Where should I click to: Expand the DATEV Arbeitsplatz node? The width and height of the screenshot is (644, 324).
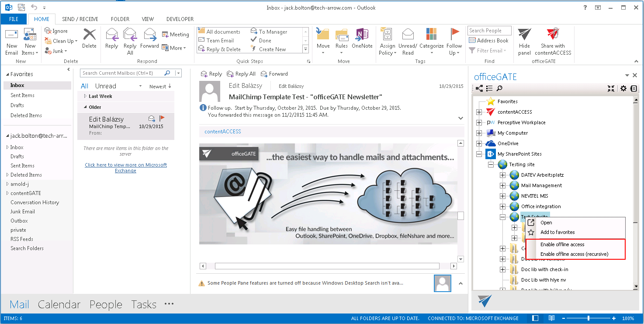pyautogui.click(x=503, y=175)
